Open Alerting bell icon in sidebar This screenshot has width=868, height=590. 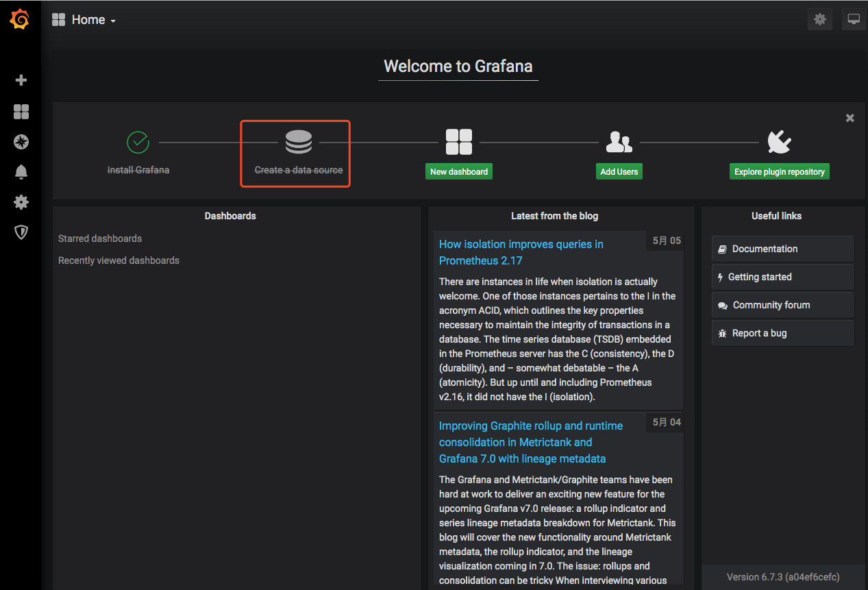click(21, 172)
